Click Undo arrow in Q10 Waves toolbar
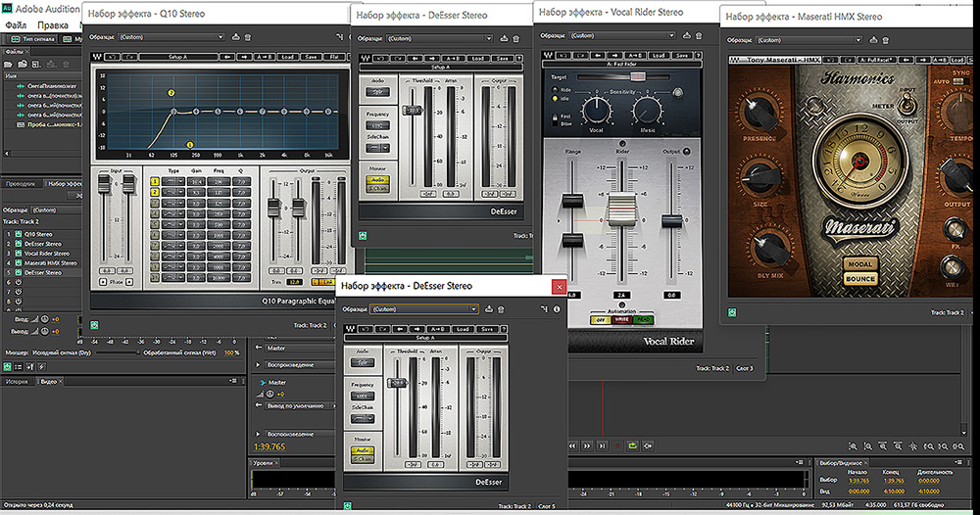This screenshot has height=515, width=980. click(x=112, y=57)
